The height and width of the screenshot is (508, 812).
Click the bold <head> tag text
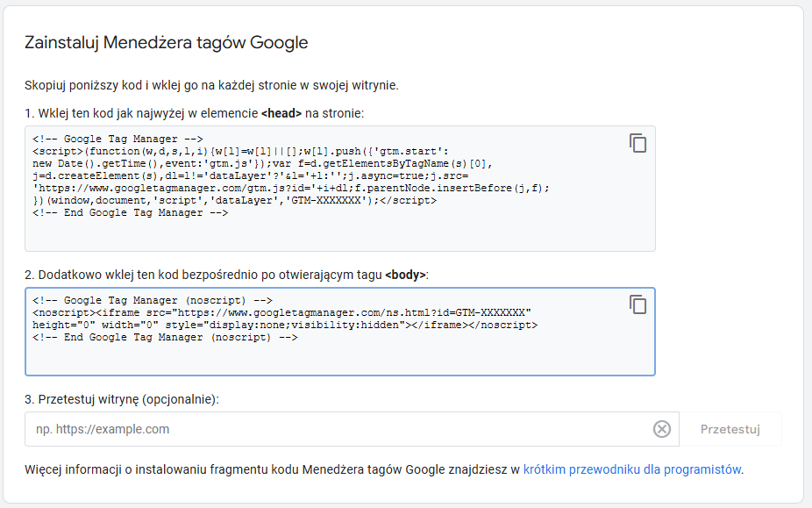281,113
